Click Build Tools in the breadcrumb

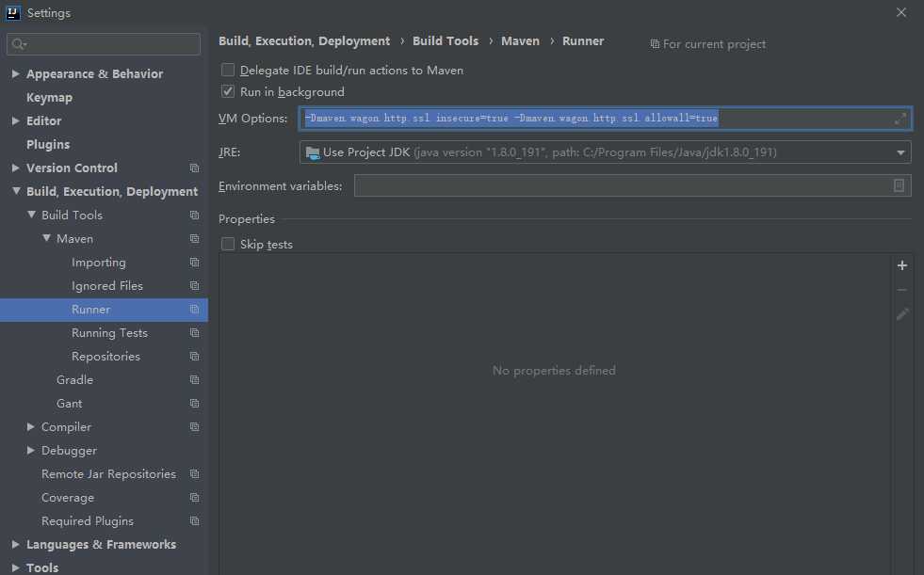pyautogui.click(x=446, y=41)
